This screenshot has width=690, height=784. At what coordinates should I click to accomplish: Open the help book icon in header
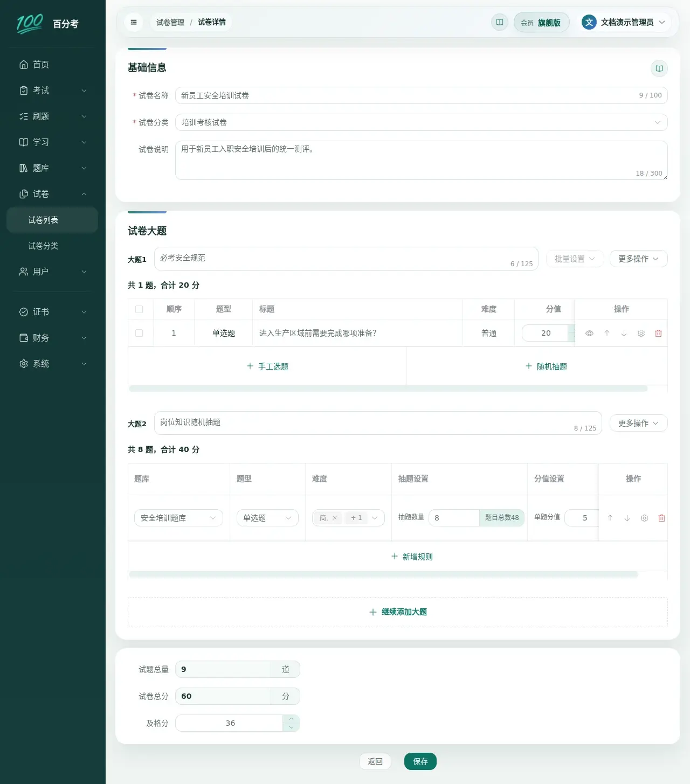(500, 22)
